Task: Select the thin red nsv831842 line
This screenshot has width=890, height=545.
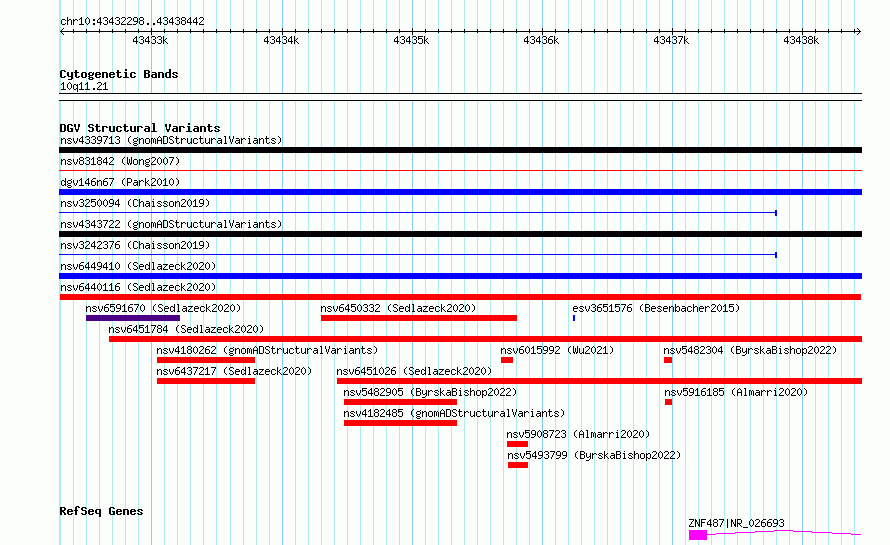Action: 460,170
